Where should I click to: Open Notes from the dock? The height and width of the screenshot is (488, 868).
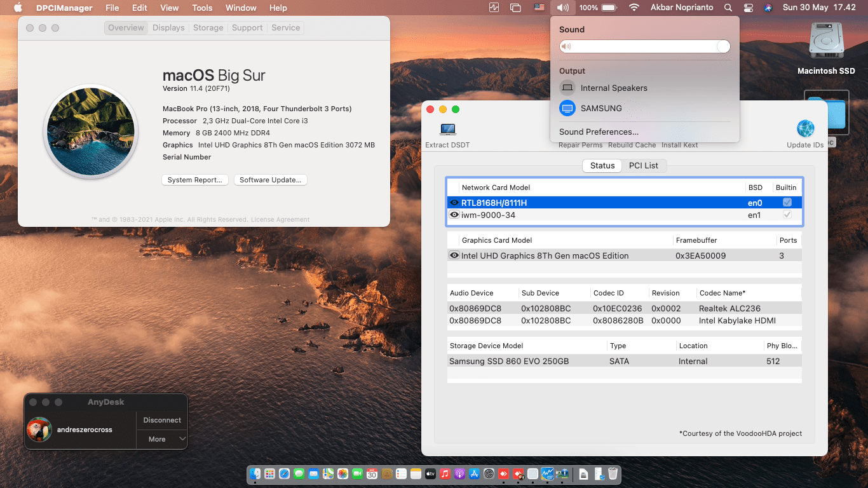pyautogui.click(x=416, y=474)
